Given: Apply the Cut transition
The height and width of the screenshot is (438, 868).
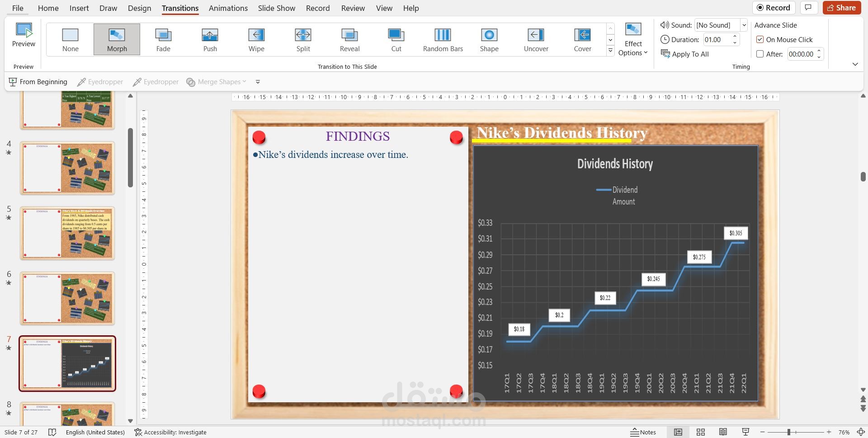Looking at the screenshot, I should pos(396,40).
